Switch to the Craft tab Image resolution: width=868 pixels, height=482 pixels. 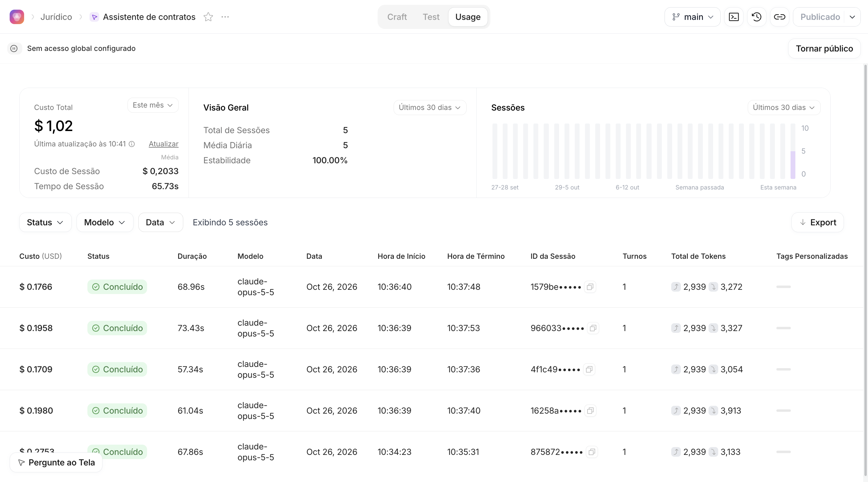(x=397, y=17)
